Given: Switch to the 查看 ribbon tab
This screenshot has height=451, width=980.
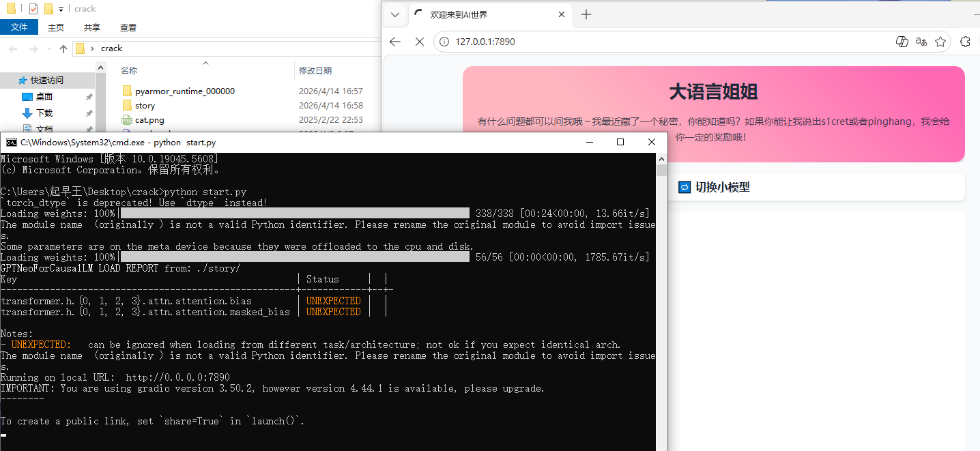Looking at the screenshot, I should tap(128, 27).
